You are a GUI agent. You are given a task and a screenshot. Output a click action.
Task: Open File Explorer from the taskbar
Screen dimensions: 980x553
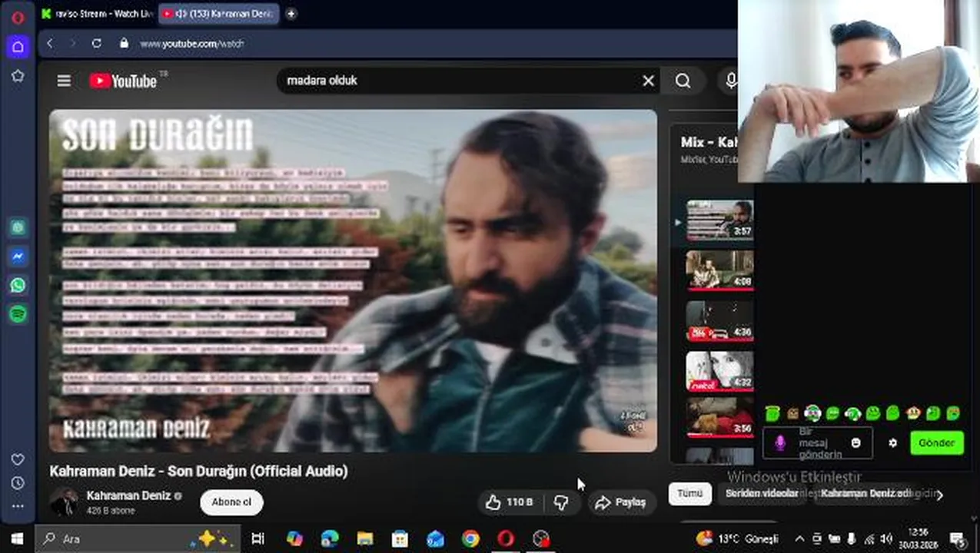click(x=364, y=538)
